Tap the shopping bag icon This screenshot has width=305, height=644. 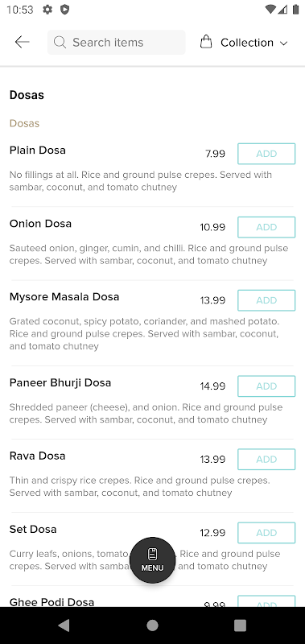pos(206,42)
